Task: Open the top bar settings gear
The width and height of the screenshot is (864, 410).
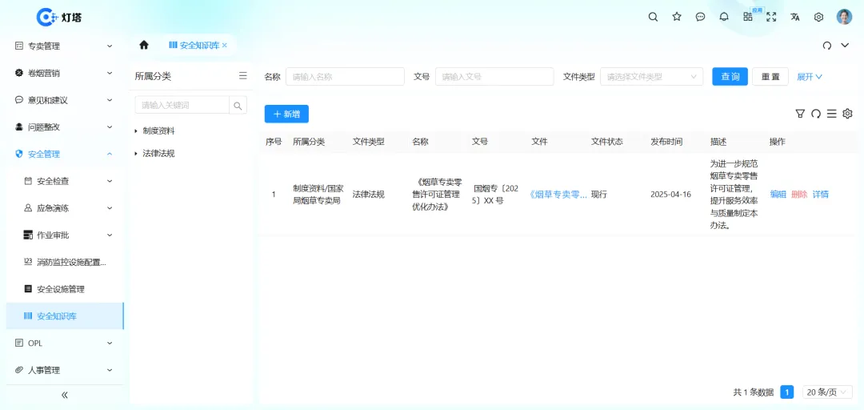Action: pos(819,17)
